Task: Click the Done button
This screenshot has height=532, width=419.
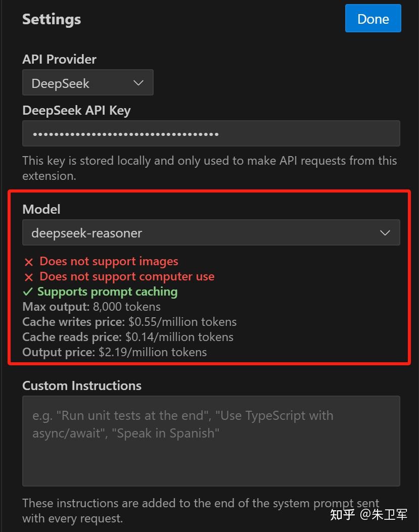Action: pos(373,18)
